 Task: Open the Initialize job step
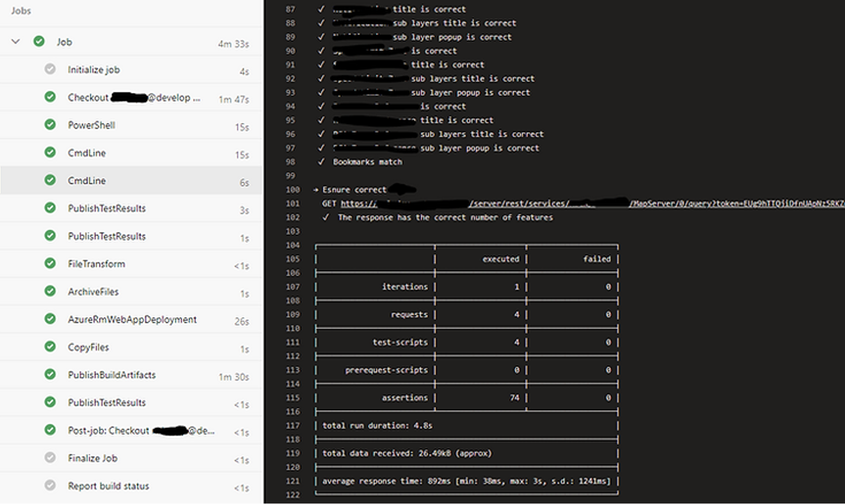pyautogui.click(x=131, y=70)
